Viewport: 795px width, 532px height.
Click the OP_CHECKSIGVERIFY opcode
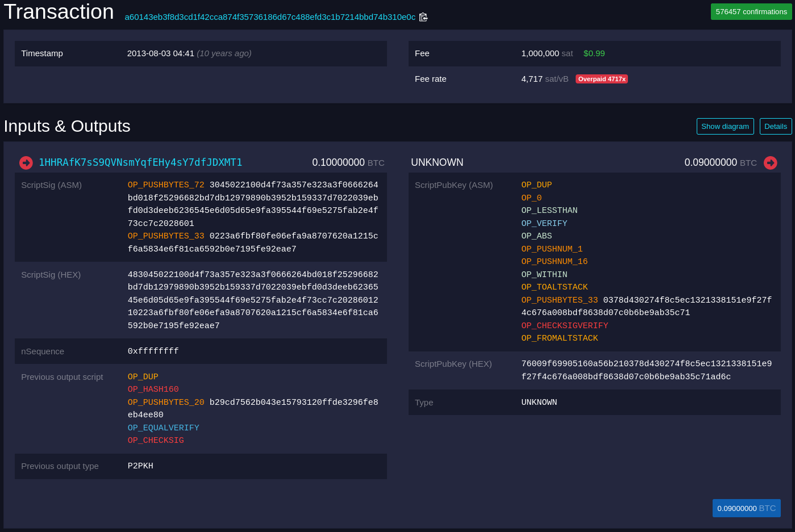pyautogui.click(x=564, y=326)
